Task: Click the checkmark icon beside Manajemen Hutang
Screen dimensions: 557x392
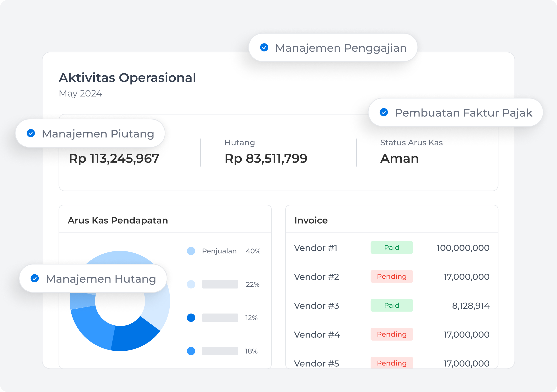Action: [x=35, y=278]
